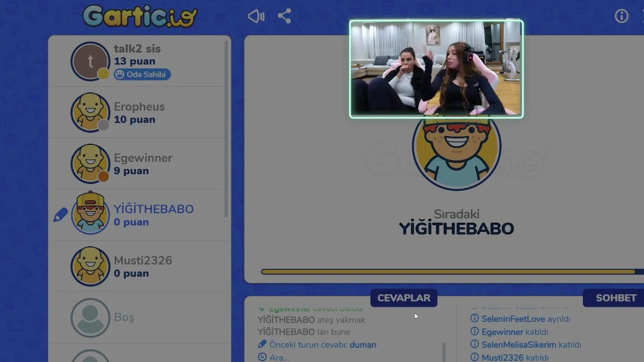Click 'Musti2326' name in player list

tap(143, 260)
